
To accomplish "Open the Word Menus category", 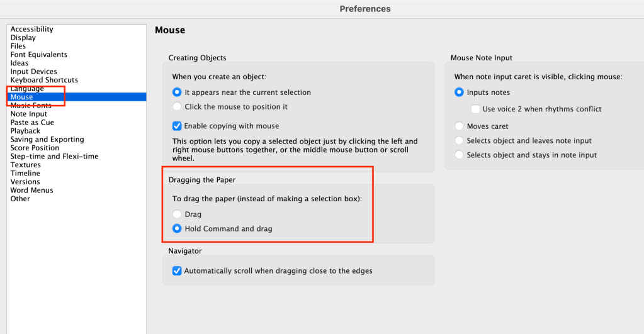I will 31,191.
